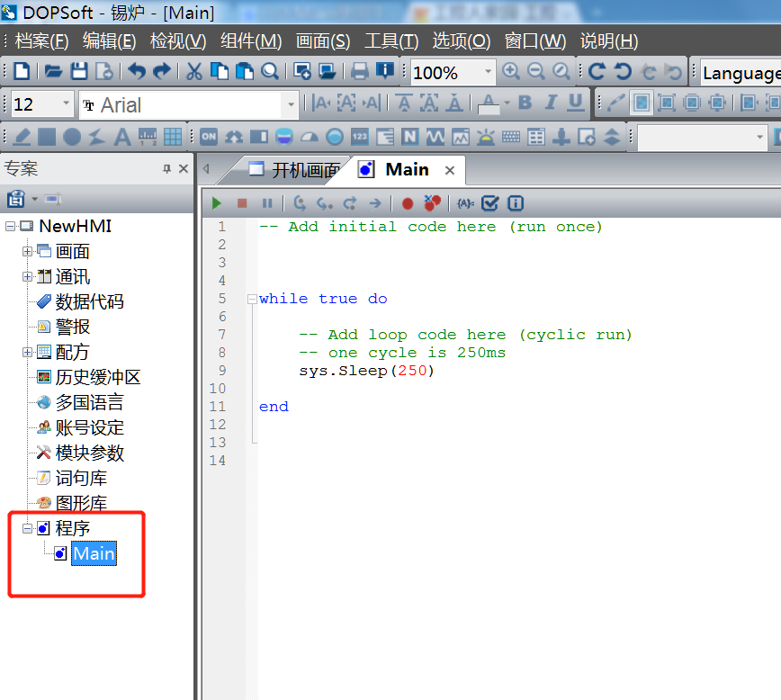Click the text color swatch button
Screen dimensions: 781x700
(489, 103)
